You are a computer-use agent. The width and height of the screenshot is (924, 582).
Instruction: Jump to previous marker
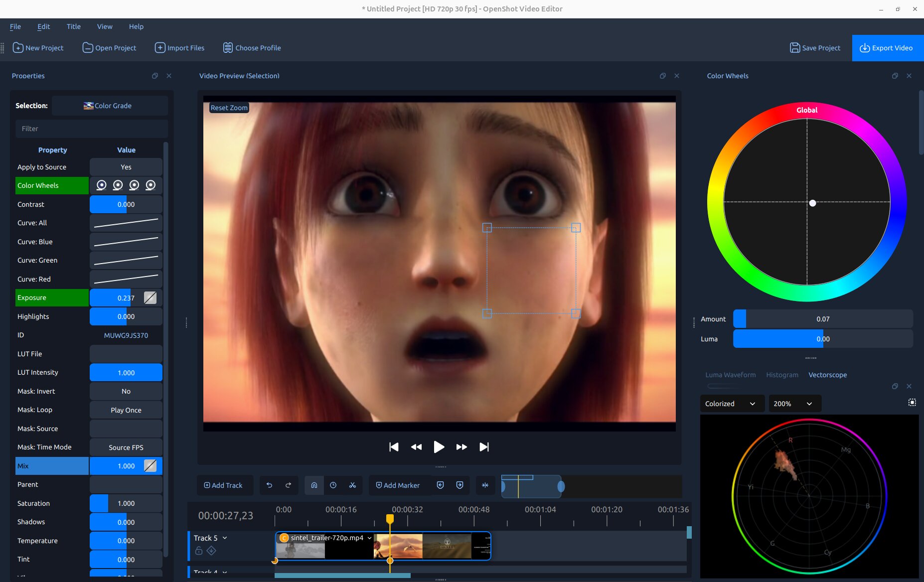pyautogui.click(x=440, y=485)
